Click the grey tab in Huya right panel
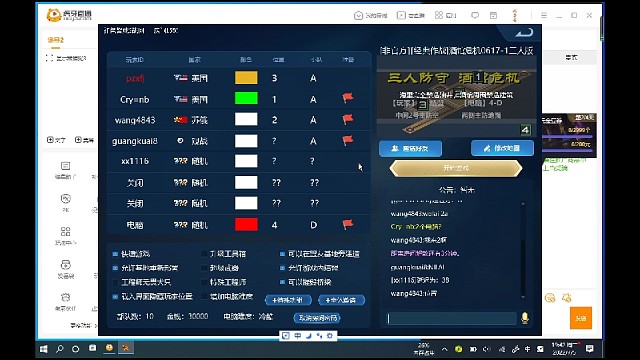Image resolution: width=640 pixels, height=360 pixels. coord(571,58)
